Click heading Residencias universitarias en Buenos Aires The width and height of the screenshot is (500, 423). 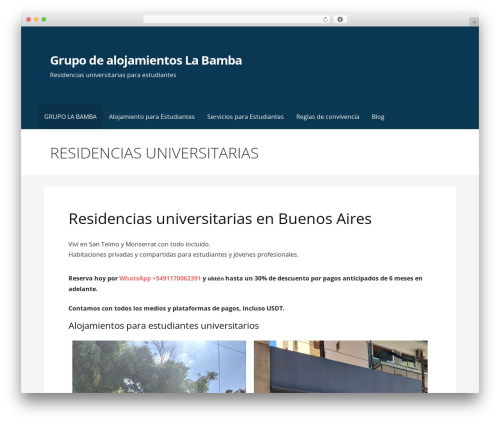pos(220,219)
